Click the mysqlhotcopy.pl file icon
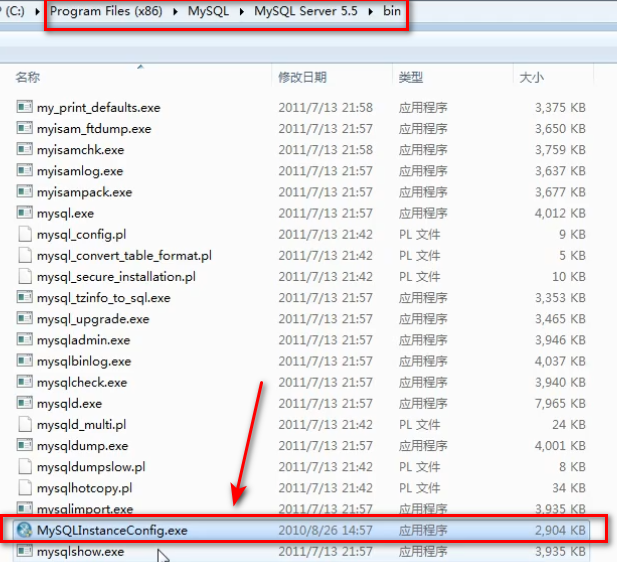Image resolution: width=617 pixels, height=562 pixels. (x=25, y=488)
